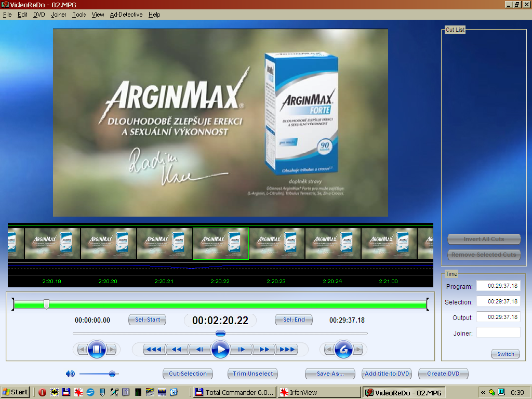This screenshot has width=532, height=399.
Task: Switch to IrfanView in the taskbar
Action: tap(319, 392)
